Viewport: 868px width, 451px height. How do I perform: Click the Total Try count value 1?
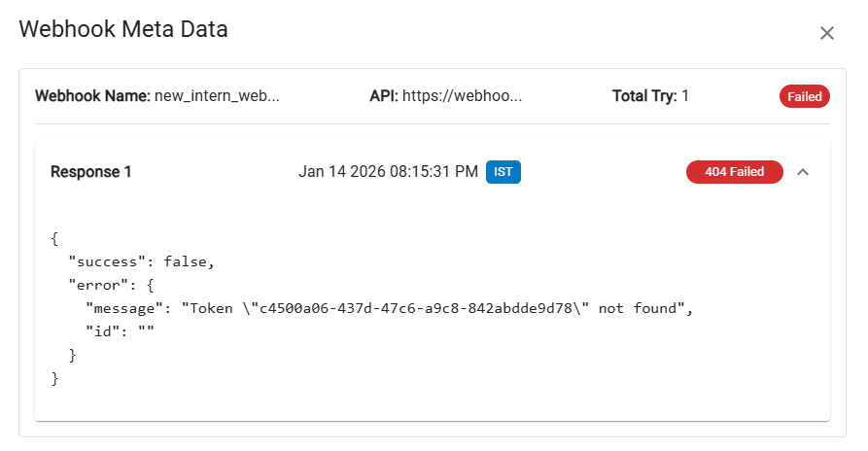685,96
